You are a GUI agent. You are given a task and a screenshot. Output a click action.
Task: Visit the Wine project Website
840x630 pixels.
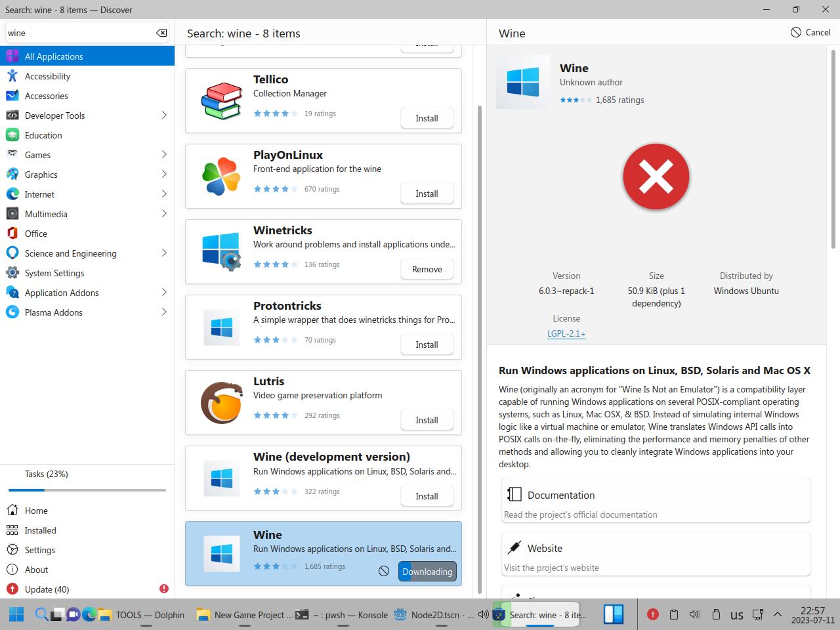tap(656, 554)
